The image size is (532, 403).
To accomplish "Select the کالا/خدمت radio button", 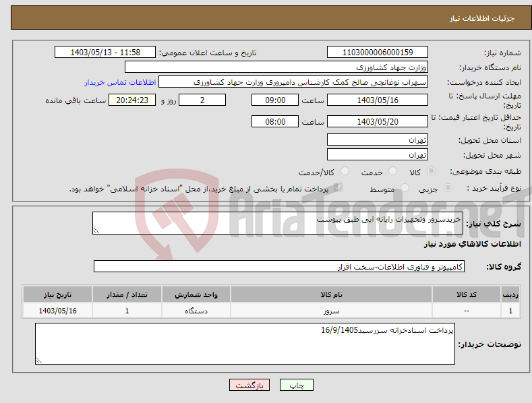I will [x=345, y=171].
